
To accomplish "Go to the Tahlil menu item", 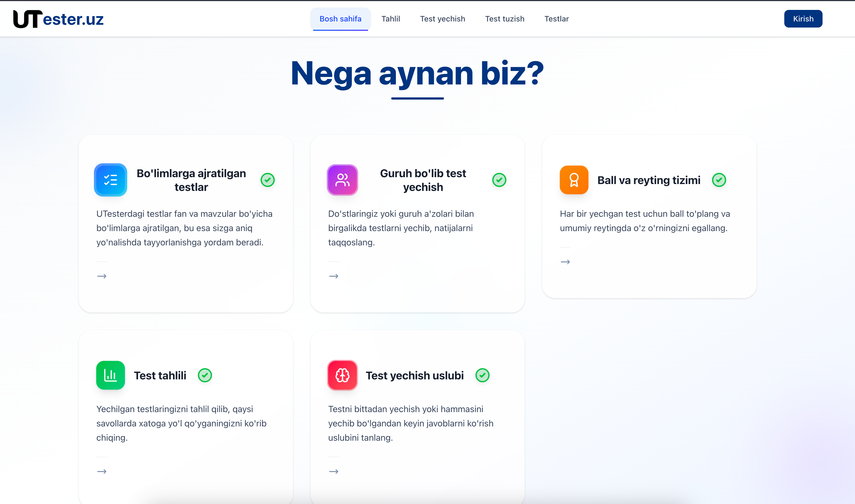I will (390, 19).
